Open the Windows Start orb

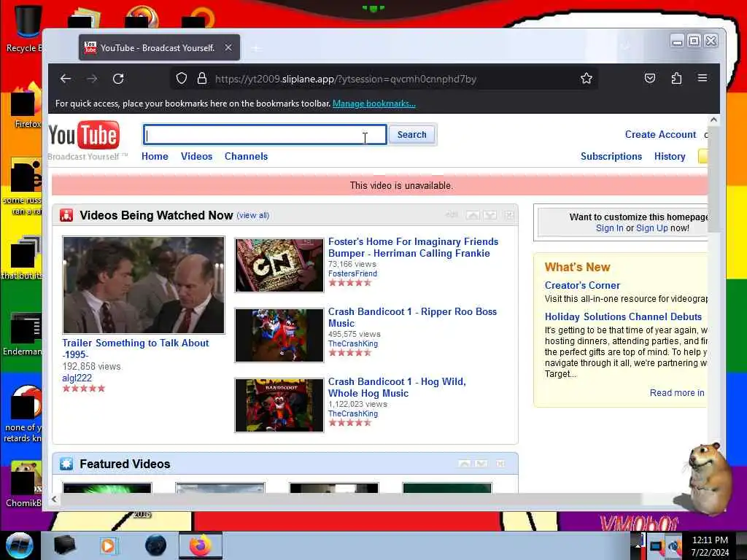pos(20,545)
